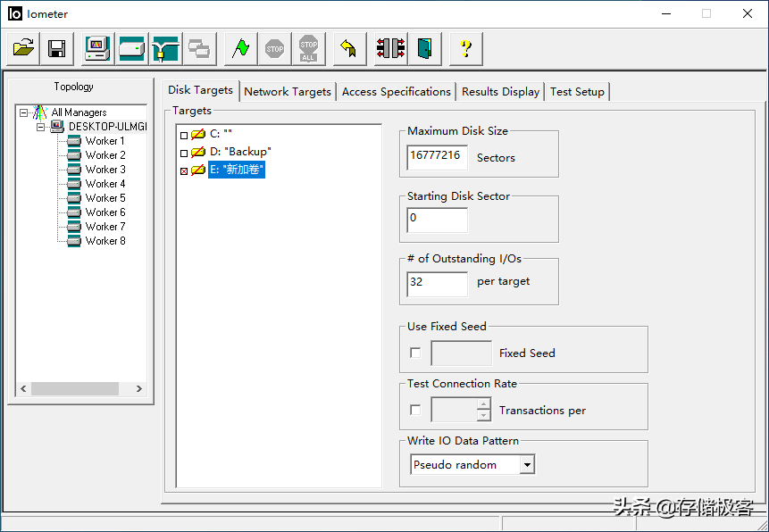The height and width of the screenshot is (532, 769).
Task: Select Worker 3 in the topology tree
Action: [104, 170]
